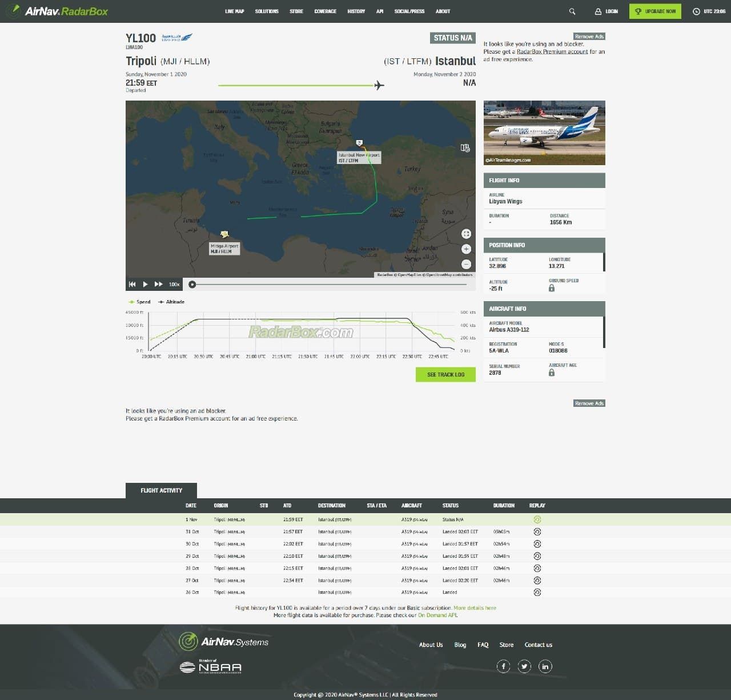Screen dimensions: 731x700
Task: Open the ABOUT menu
Action: click(x=443, y=11)
